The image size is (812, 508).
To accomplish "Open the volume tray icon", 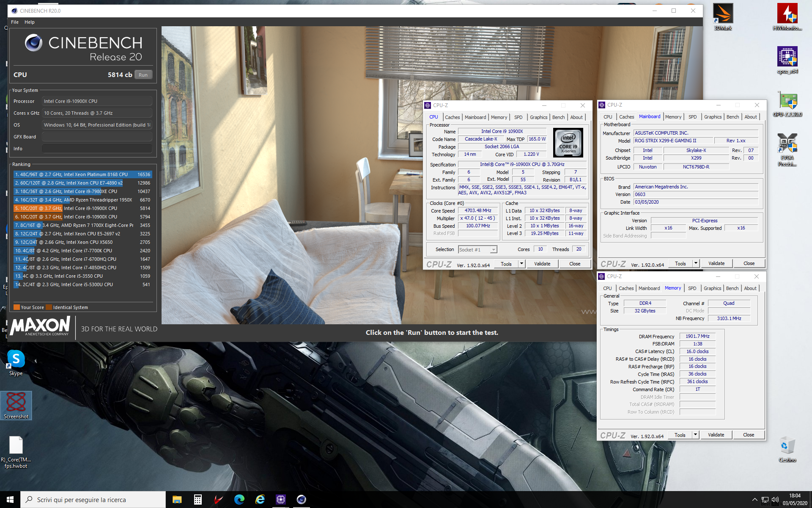I will pyautogui.click(x=775, y=500).
